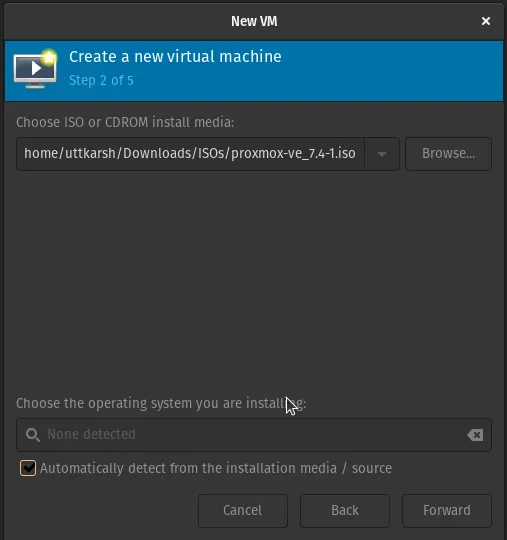Close the New VM dialog
The image size is (507, 540).
(486, 21)
